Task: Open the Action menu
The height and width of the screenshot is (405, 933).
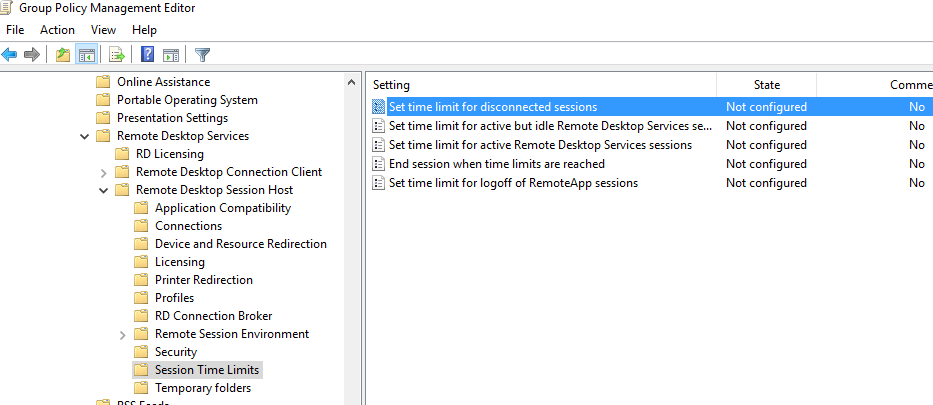Action: [57, 30]
